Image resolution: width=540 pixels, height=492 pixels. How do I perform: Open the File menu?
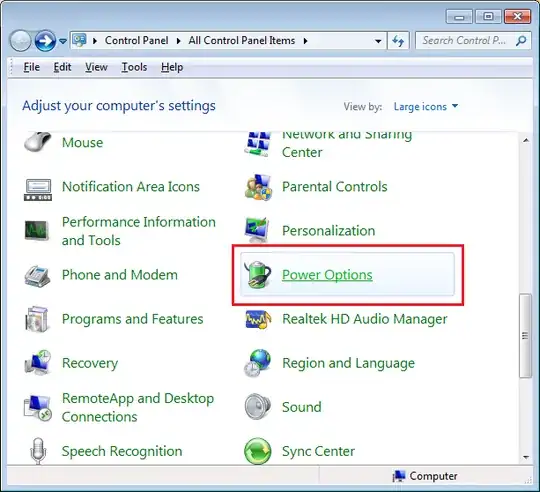pyautogui.click(x=31, y=67)
